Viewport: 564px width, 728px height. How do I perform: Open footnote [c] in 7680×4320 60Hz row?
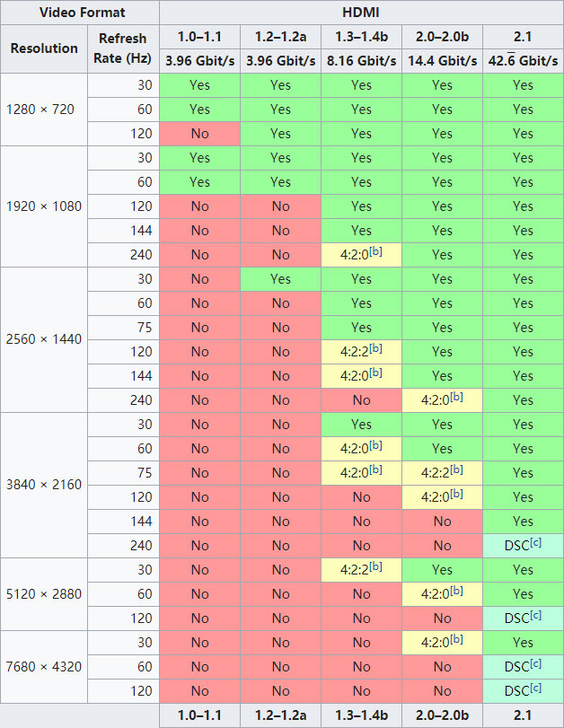(x=535, y=663)
